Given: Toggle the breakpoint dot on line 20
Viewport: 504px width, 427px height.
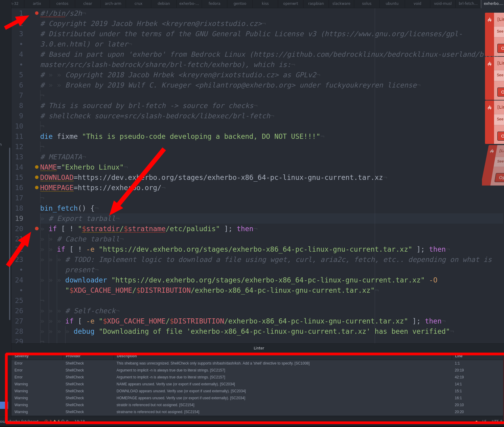Looking at the screenshot, I should (x=37, y=229).
